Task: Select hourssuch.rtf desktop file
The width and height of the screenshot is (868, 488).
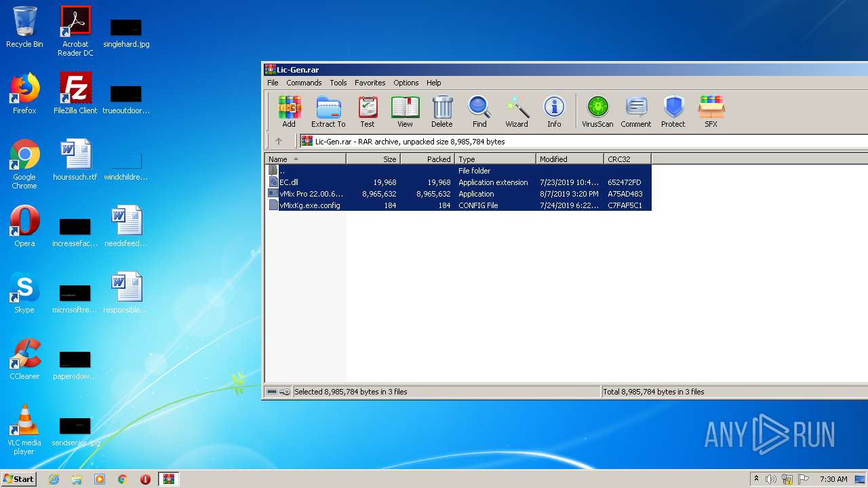Action: tap(75, 160)
